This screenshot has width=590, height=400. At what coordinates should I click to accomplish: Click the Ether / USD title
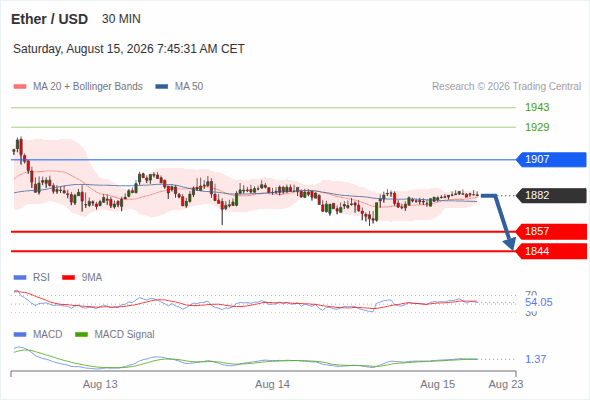(x=49, y=19)
